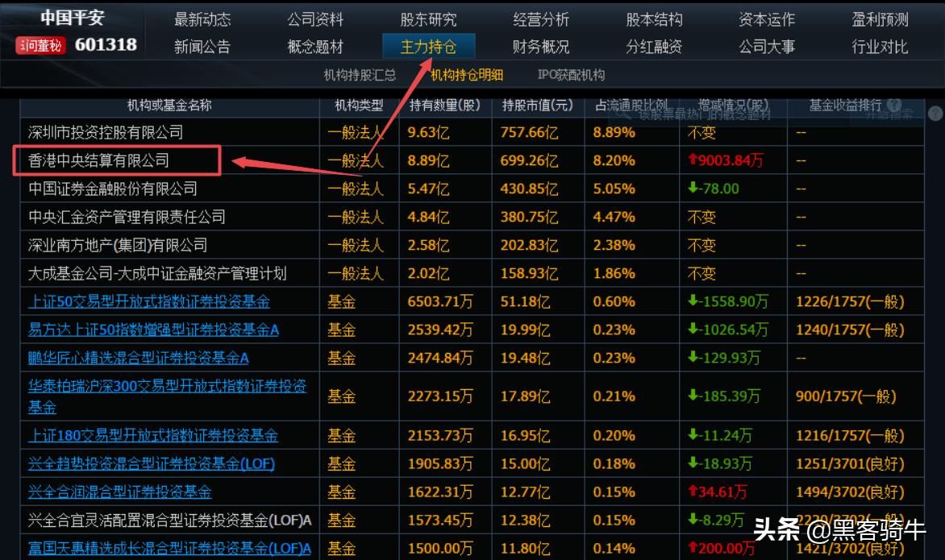945x560 pixels.
Task: Switch to the IPO获配机构 tab
Action: tap(574, 74)
